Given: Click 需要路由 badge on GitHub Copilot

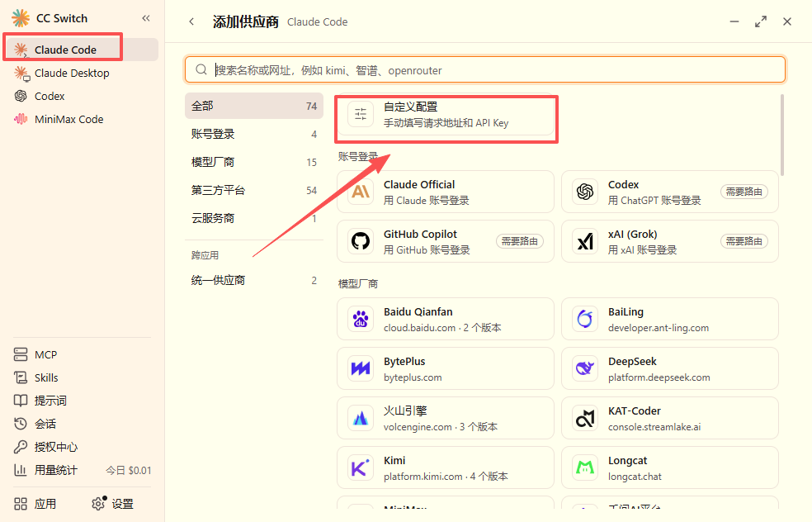Looking at the screenshot, I should point(520,241).
